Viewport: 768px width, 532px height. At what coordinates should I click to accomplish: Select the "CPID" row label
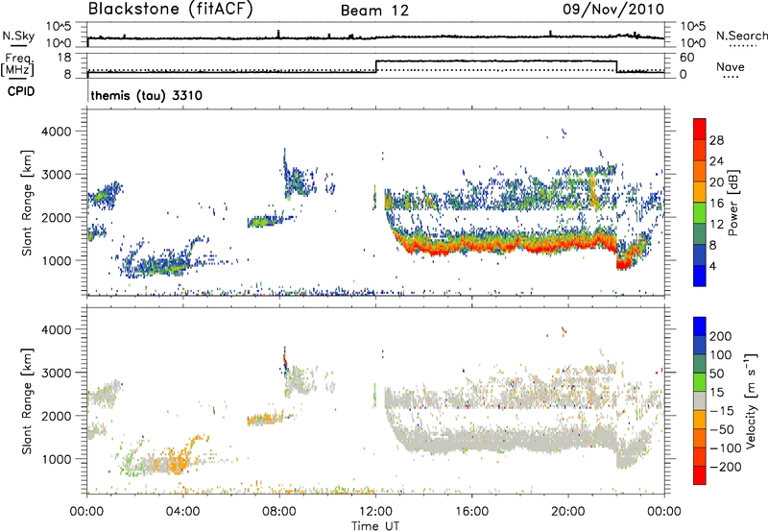[x=21, y=91]
